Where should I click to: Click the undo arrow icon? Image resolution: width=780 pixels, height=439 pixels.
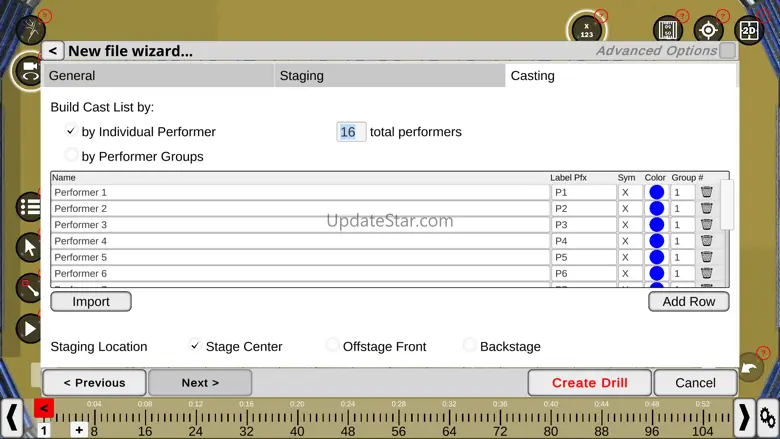pyautogui.click(x=750, y=367)
